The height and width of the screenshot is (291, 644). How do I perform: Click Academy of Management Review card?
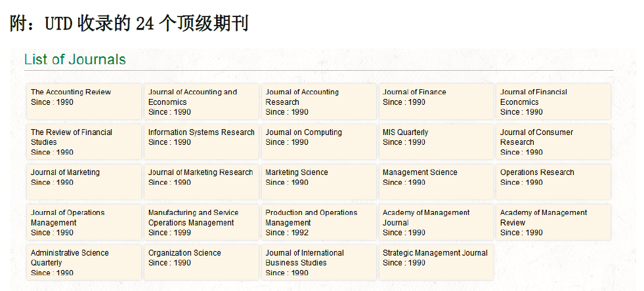[x=553, y=222]
